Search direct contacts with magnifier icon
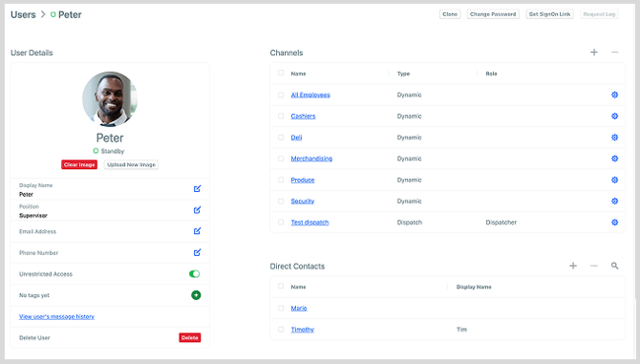This screenshot has width=640, height=364. pos(615,266)
